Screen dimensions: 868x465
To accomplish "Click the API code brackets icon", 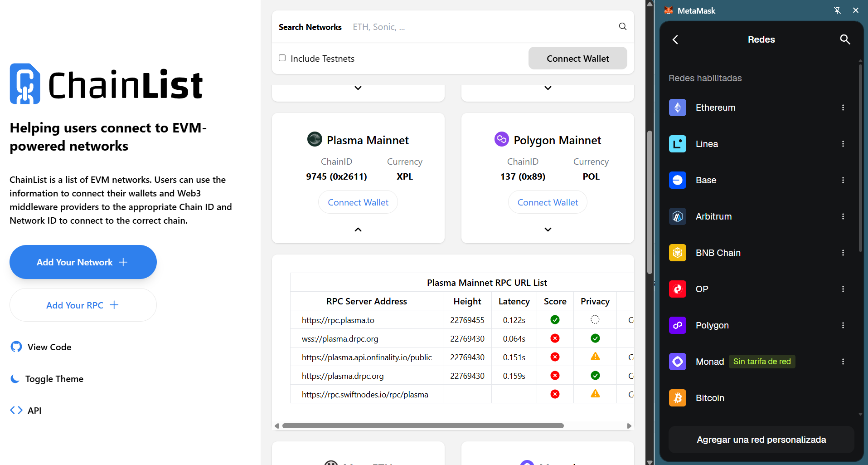I will pyautogui.click(x=16, y=410).
